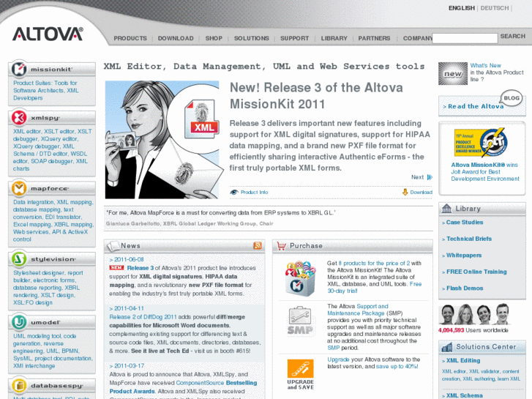Click the '8 products for the price of 2' link
The height and width of the screenshot is (399, 532).
374,263
